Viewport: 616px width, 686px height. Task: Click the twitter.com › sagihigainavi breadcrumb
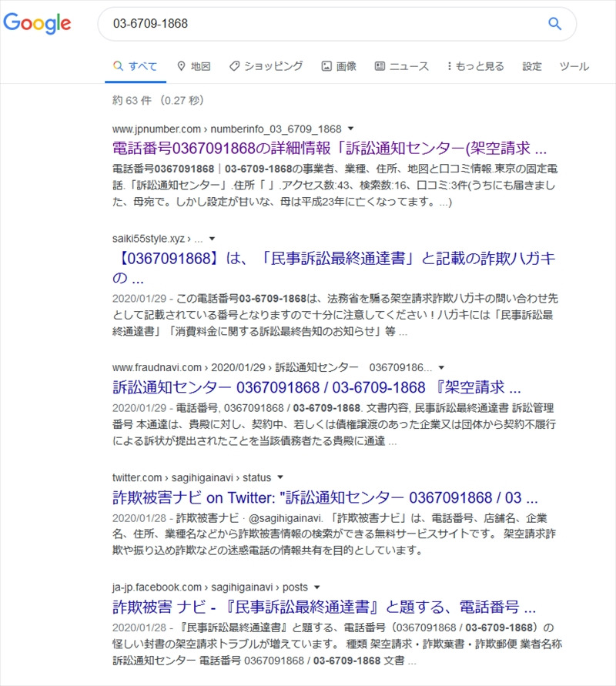tap(192, 477)
